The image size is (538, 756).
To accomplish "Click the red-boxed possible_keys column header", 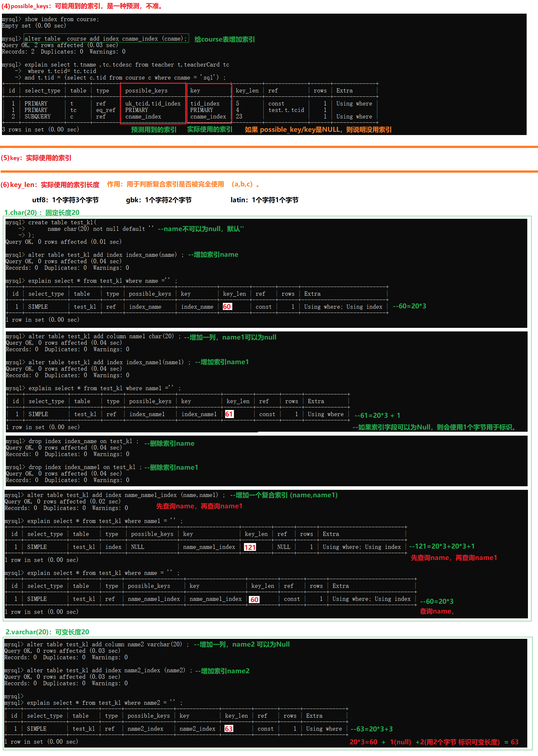I will [x=147, y=91].
